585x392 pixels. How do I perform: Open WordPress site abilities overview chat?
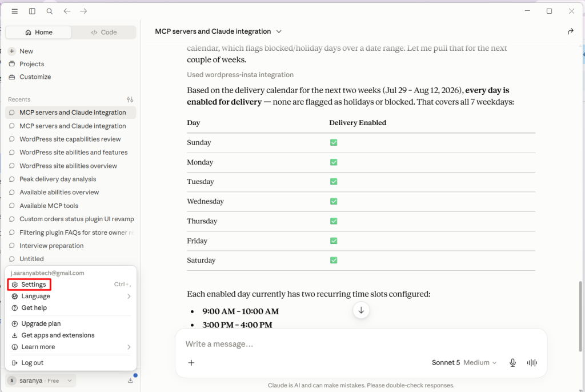pos(71,166)
